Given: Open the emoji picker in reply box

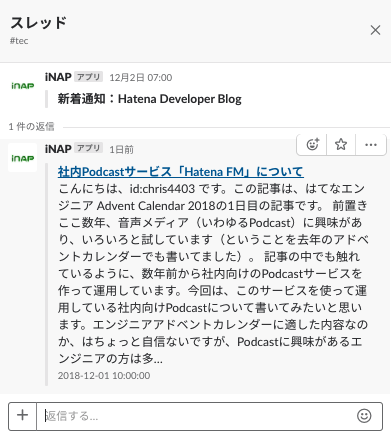Looking at the screenshot, I should [x=364, y=416].
